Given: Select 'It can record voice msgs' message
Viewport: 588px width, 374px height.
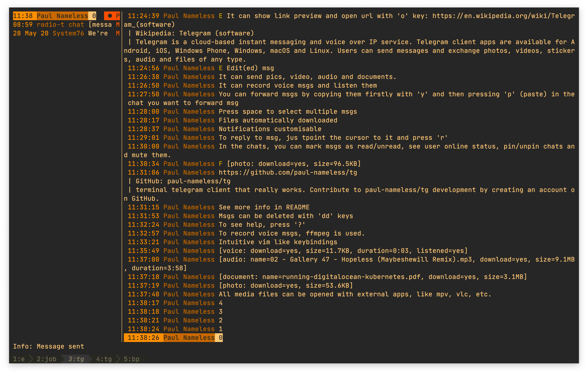Looking at the screenshot, I should tap(252, 85).
